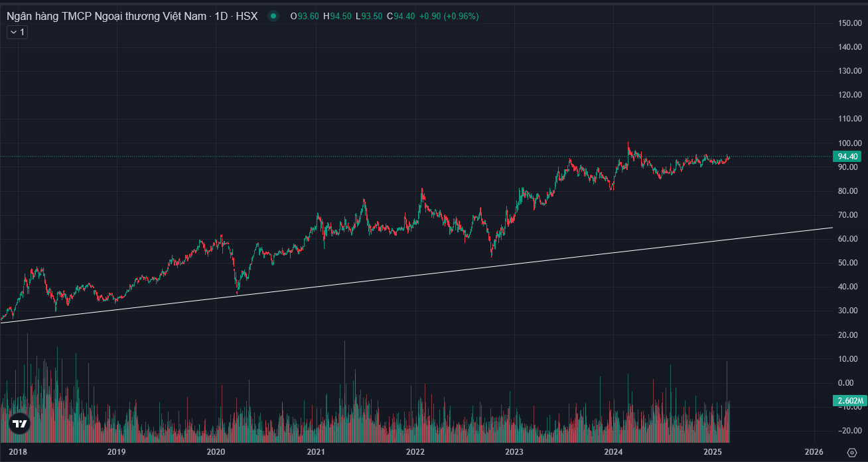
Task: Click the 60.00 price axis label
Action: pyautogui.click(x=849, y=239)
